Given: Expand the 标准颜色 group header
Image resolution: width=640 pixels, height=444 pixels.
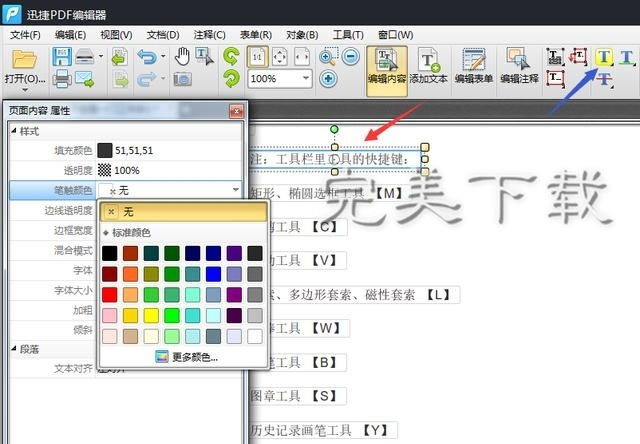Looking at the screenshot, I should pos(127,233).
